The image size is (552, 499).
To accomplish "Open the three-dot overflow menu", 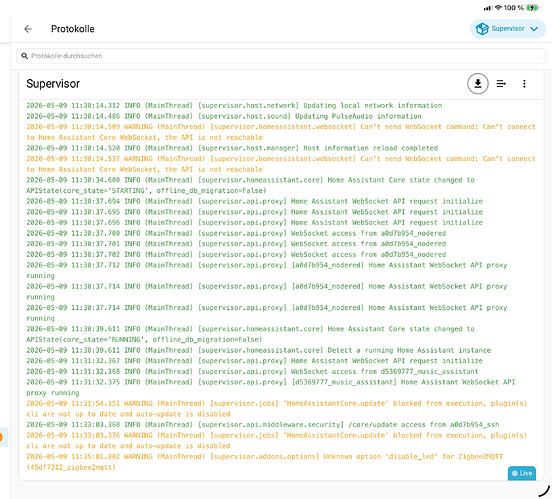I will (524, 83).
